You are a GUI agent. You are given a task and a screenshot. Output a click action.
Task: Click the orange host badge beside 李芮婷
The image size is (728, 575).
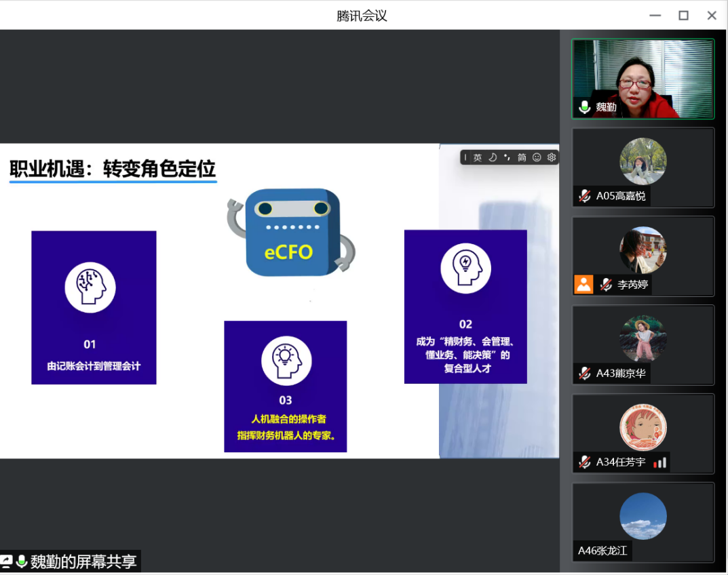583,284
